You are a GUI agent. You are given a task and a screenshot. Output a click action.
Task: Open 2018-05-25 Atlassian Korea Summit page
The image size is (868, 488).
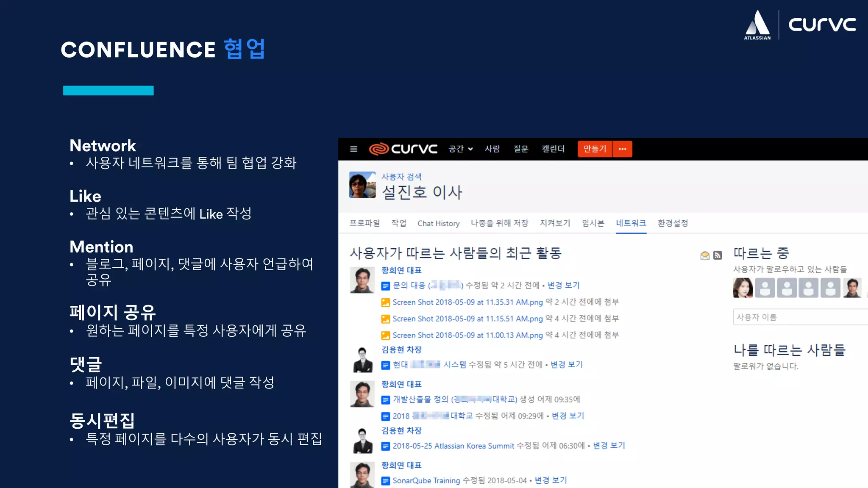coord(453,446)
